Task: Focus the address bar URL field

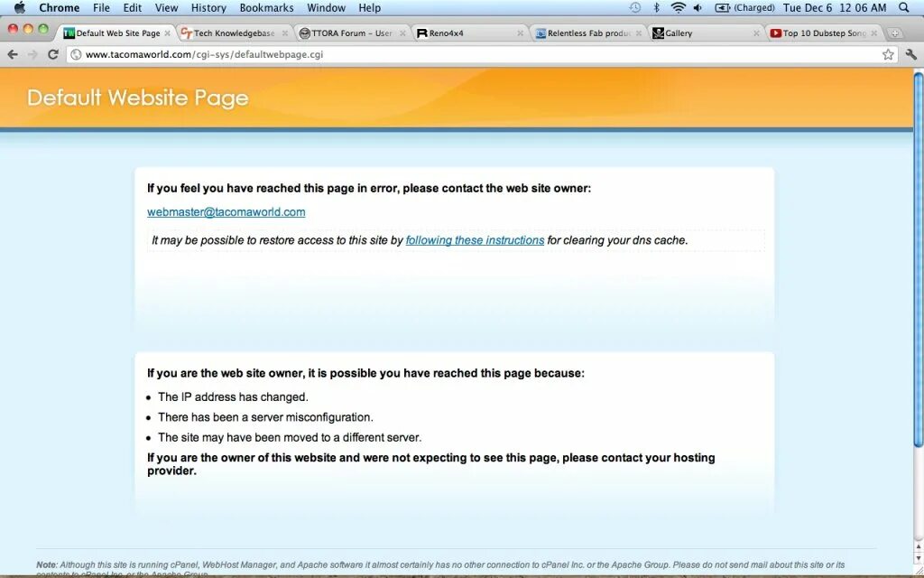Action: click(x=480, y=54)
